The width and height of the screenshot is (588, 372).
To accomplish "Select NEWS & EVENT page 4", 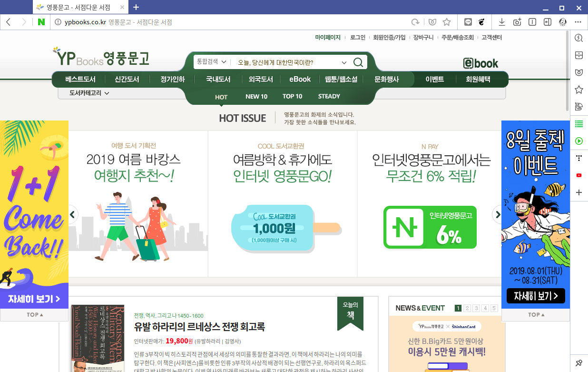I will tap(485, 308).
